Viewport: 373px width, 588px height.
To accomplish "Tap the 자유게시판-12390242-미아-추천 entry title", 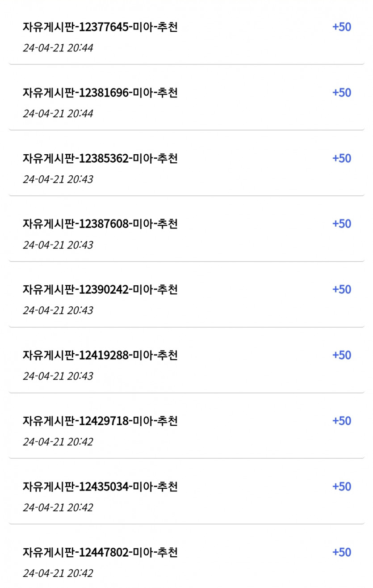I will click(100, 290).
